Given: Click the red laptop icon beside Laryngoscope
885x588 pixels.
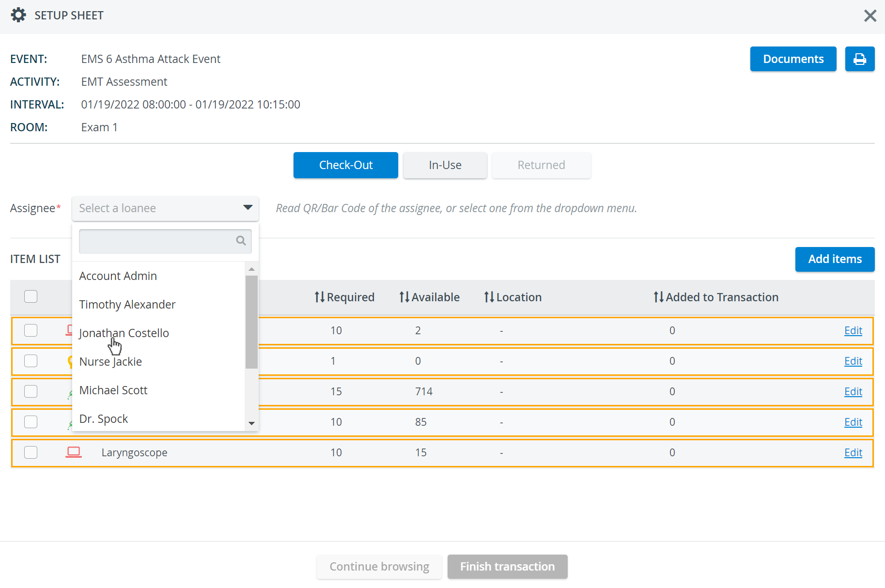Looking at the screenshot, I should click(x=74, y=452).
